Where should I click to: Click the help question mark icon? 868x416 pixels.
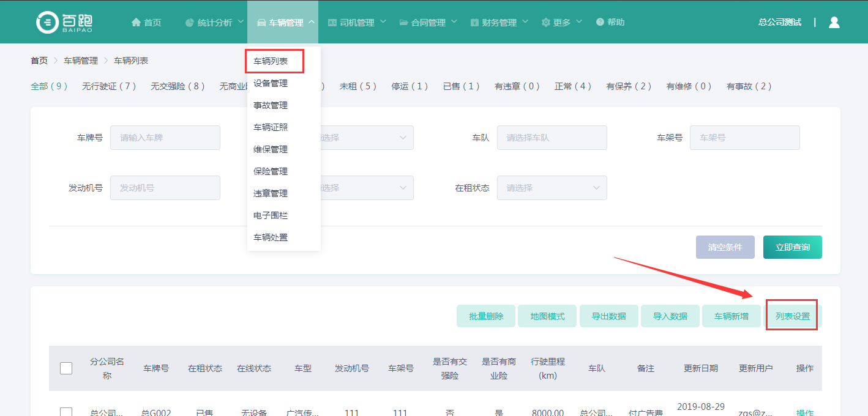click(x=600, y=22)
